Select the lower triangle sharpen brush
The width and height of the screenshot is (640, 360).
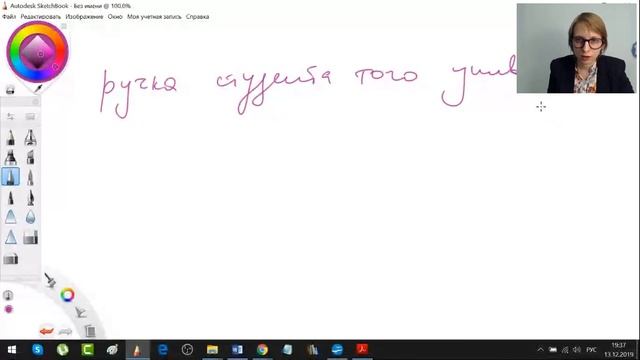[11, 237]
